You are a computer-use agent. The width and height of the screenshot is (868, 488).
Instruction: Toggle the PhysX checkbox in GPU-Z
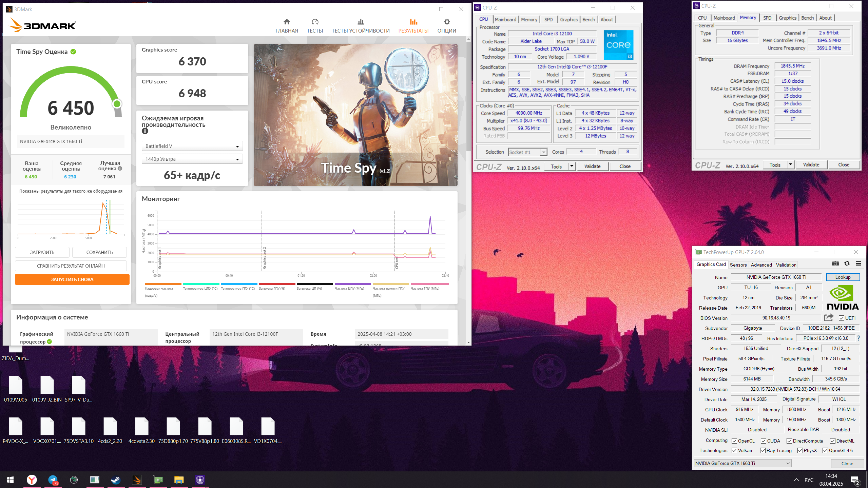point(800,450)
